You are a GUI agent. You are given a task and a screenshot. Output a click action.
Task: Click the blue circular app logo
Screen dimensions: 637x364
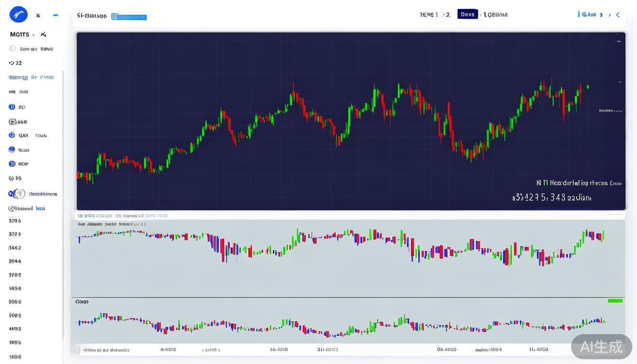18,15
